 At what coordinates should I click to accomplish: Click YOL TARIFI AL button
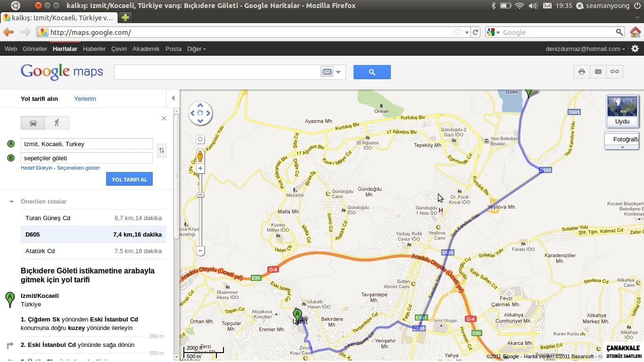click(129, 179)
